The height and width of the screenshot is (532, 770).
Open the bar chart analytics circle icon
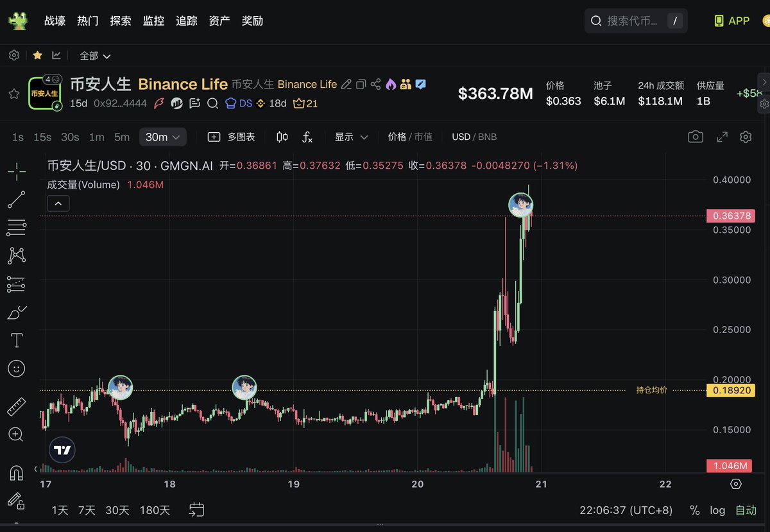[x=177, y=103]
